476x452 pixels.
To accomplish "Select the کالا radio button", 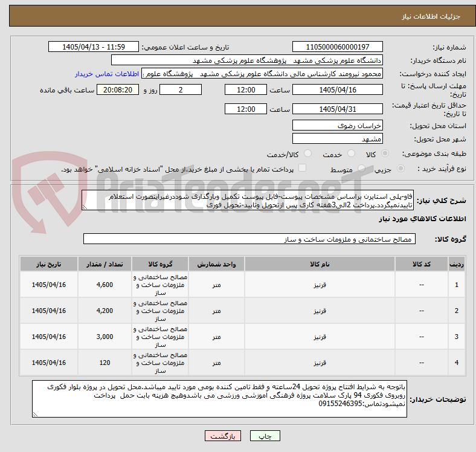I will [385, 153].
